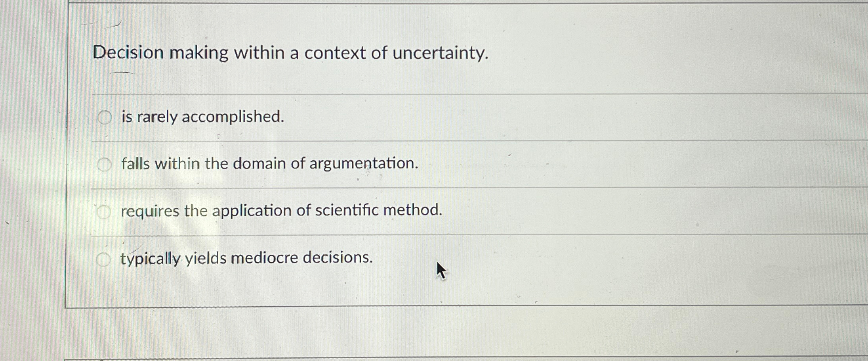Click the answer text "falls within the domain of argumentation"
The height and width of the screenshot is (361, 868).
(x=269, y=164)
